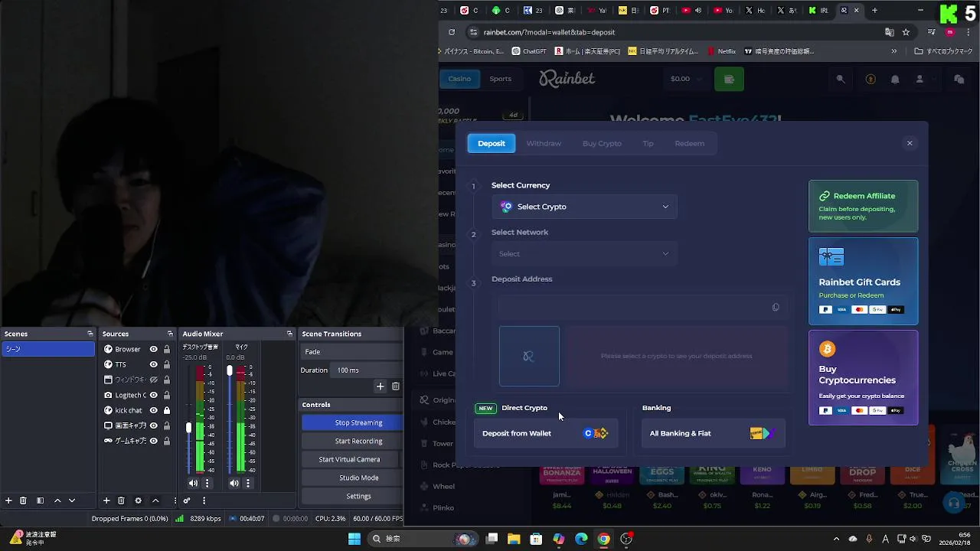
Task: Adjust マイク volume fader
Action: (229, 371)
